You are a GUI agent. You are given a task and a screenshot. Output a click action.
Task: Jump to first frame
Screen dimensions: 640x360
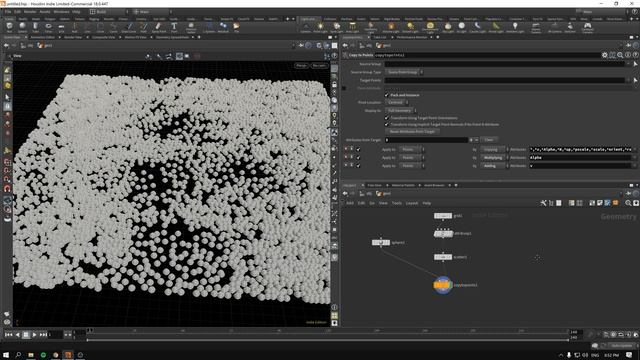click(9, 335)
